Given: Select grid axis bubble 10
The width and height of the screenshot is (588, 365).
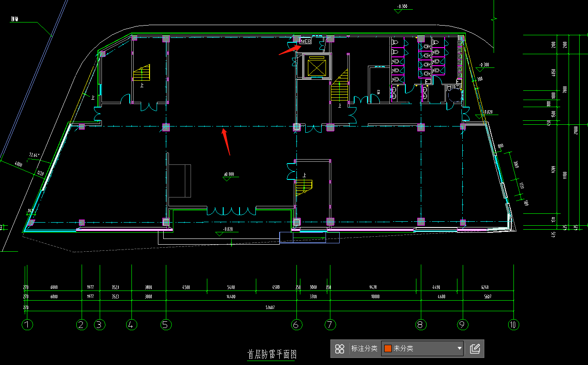Looking at the screenshot, I should (513, 325).
